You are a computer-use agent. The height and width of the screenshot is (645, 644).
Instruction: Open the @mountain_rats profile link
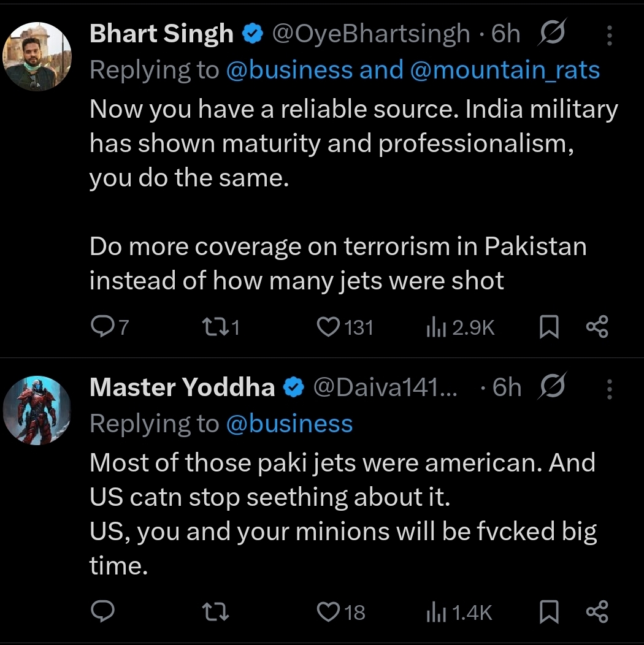tap(505, 70)
